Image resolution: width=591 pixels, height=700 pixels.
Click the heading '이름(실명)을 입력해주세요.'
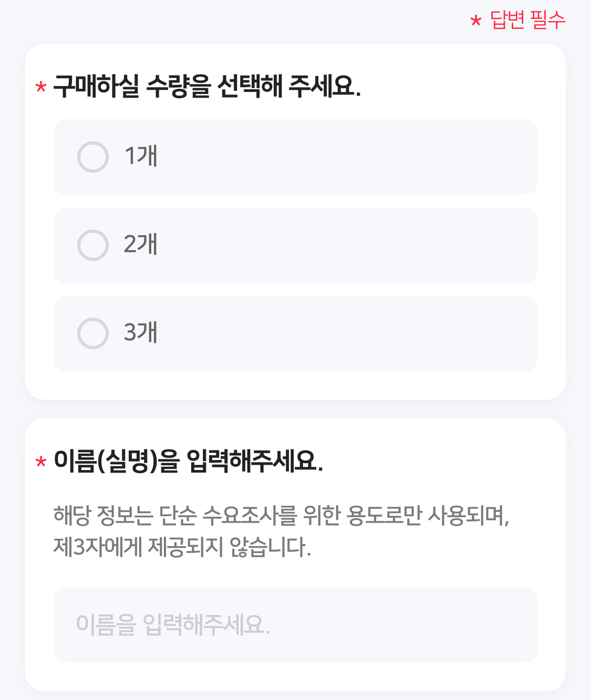pos(188,462)
